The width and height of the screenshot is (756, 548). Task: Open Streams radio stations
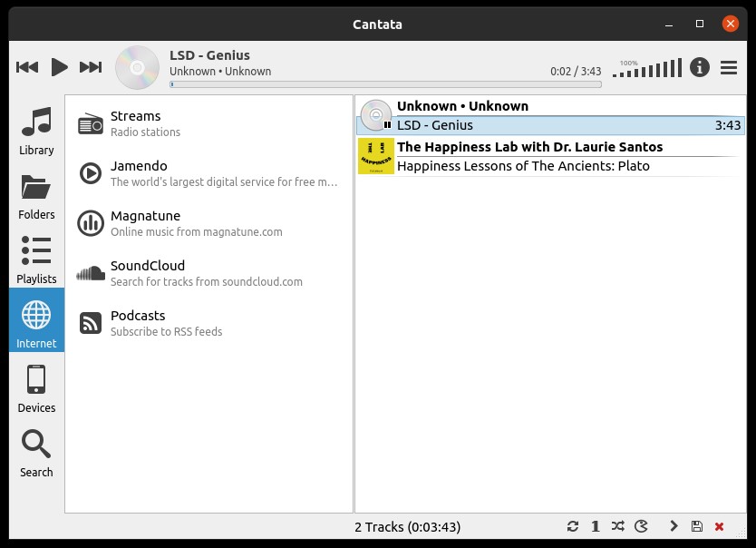(x=208, y=123)
